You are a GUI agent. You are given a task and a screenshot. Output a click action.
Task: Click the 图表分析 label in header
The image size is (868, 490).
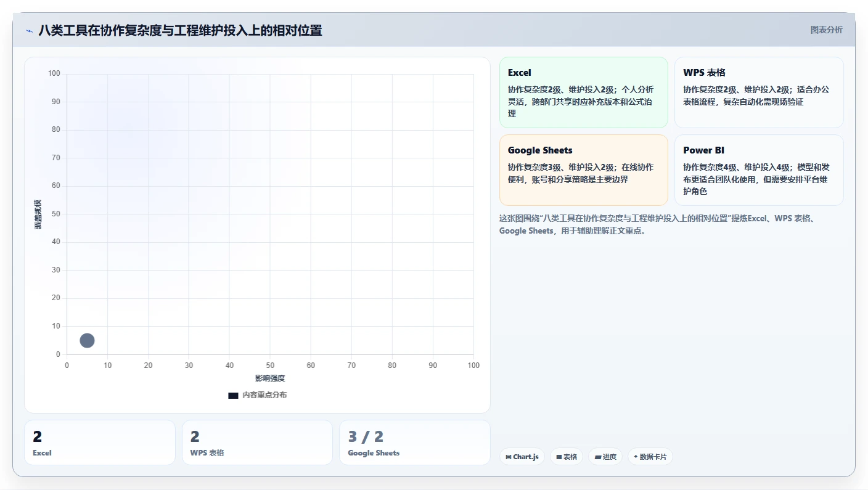point(826,30)
